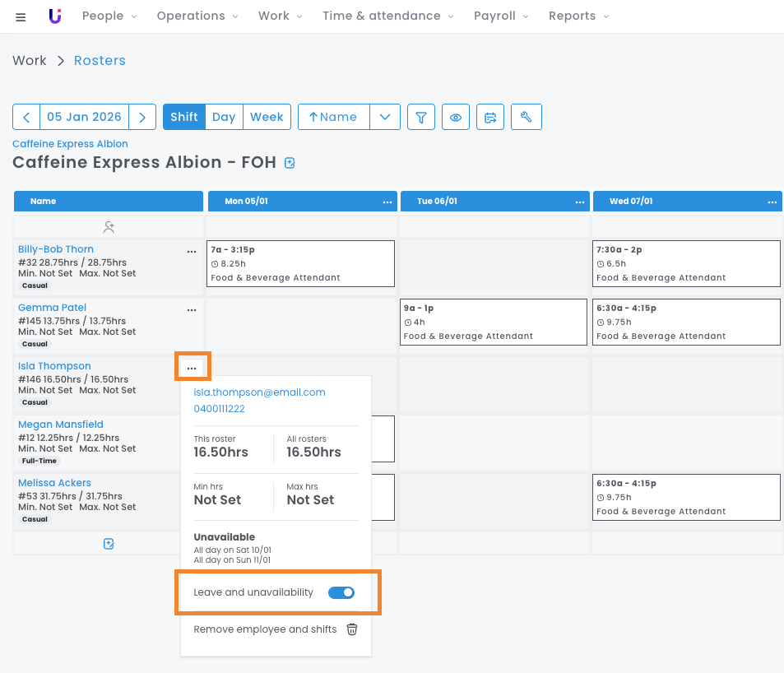Screen dimensions: 784x673
Task: Click the note icon at bottom of Name column
Action: [109, 544]
